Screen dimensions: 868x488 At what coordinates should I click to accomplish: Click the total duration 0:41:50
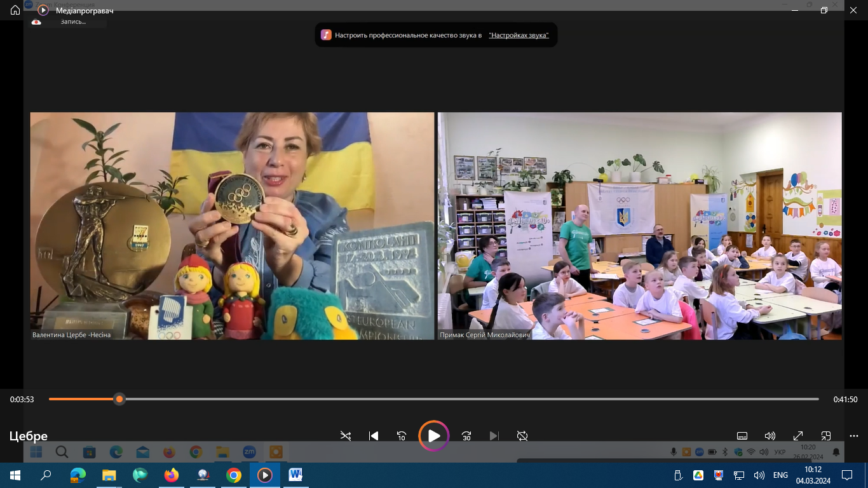846,400
